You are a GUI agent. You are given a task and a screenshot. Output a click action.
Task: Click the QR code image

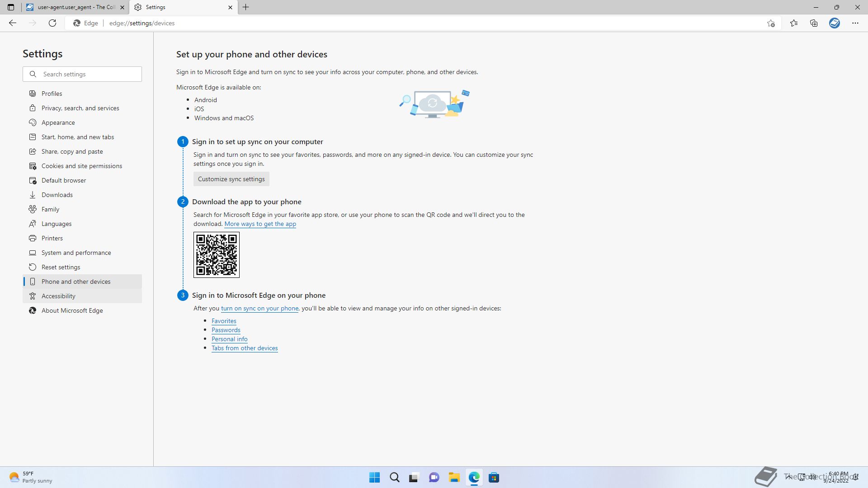(217, 255)
